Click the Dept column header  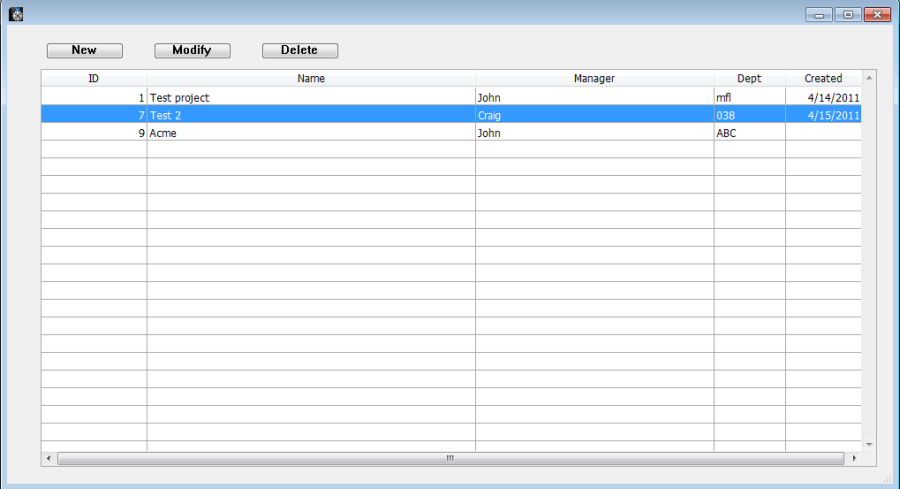coord(749,78)
